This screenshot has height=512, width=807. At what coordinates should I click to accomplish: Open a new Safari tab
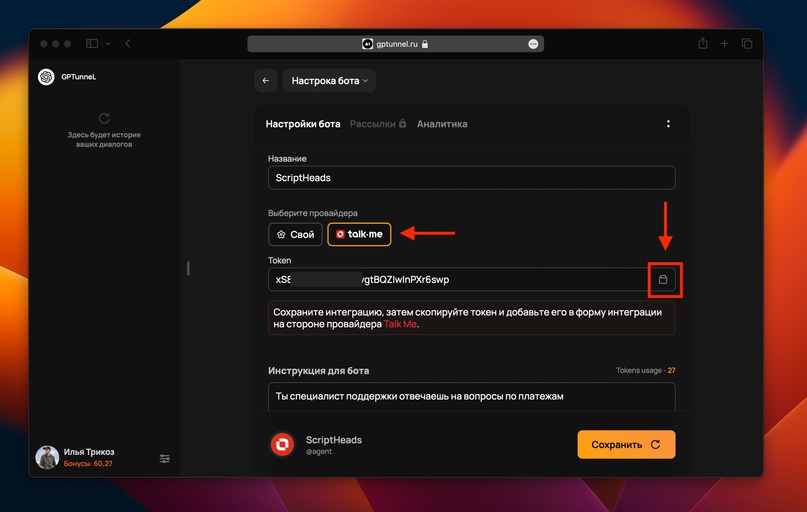pyautogui.click(x=724, y=44)
